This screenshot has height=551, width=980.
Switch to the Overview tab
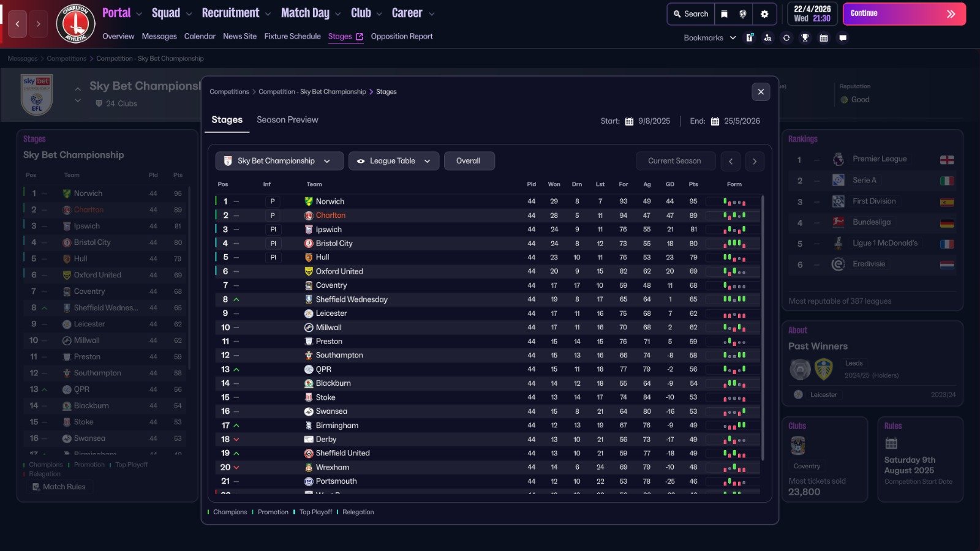118,37
